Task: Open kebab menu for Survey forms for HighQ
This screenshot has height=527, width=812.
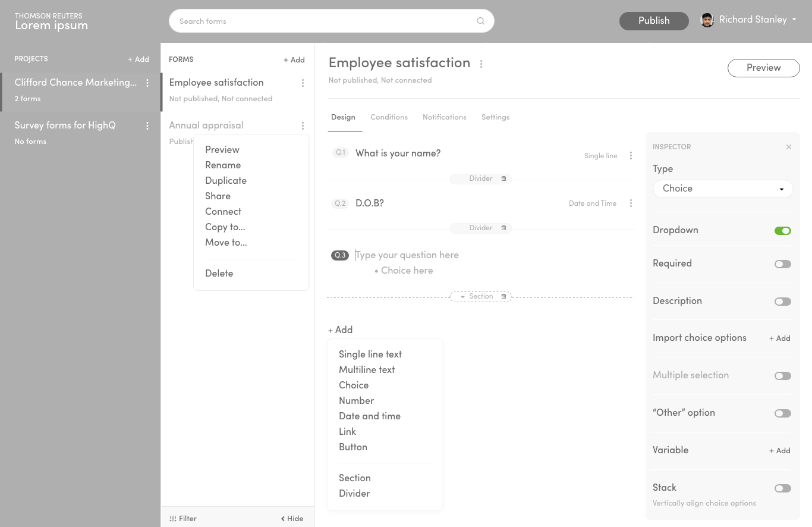Action: 147,126
